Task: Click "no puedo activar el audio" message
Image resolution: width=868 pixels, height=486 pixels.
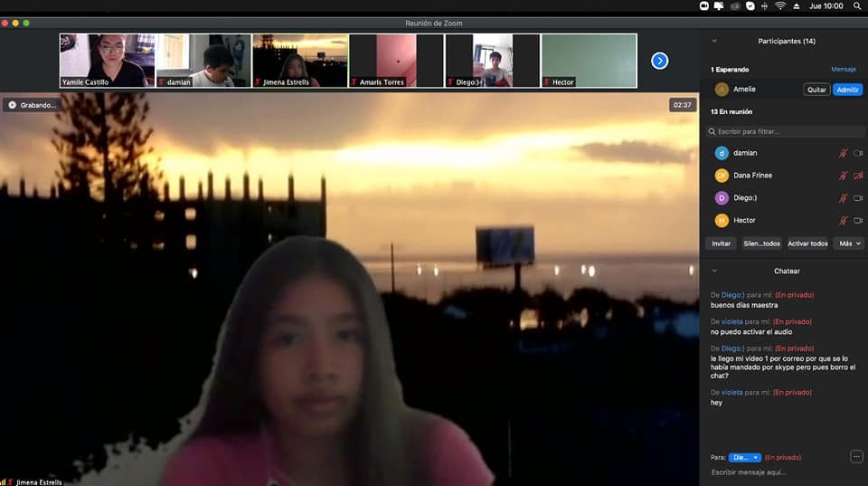Action: [x=751, y=332]
